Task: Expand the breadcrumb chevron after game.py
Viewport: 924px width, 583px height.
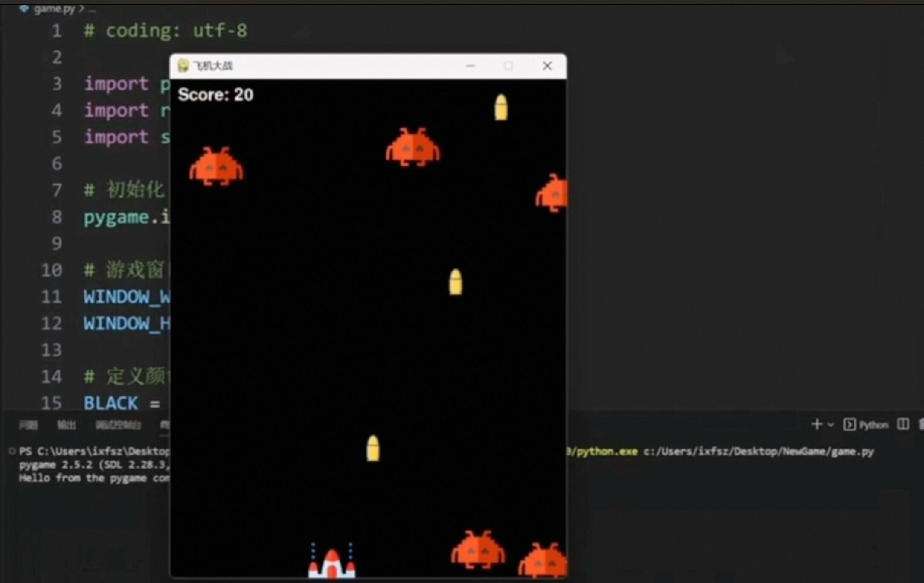Action: (81, 9)
